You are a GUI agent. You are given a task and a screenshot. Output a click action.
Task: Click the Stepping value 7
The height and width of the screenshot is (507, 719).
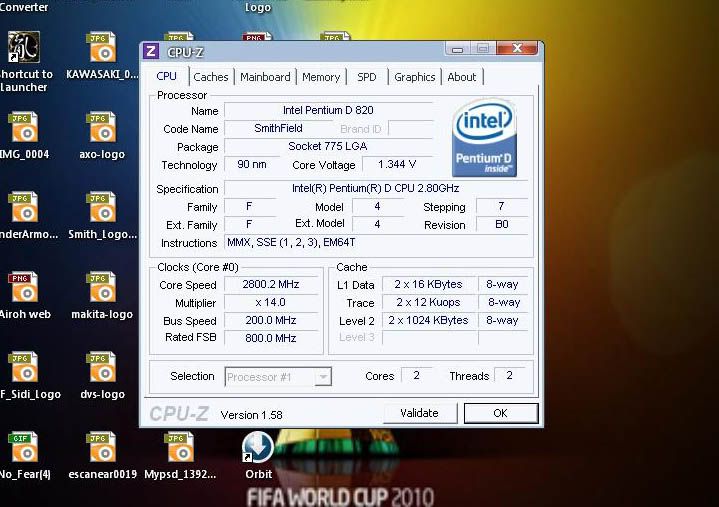coord(502,207)
